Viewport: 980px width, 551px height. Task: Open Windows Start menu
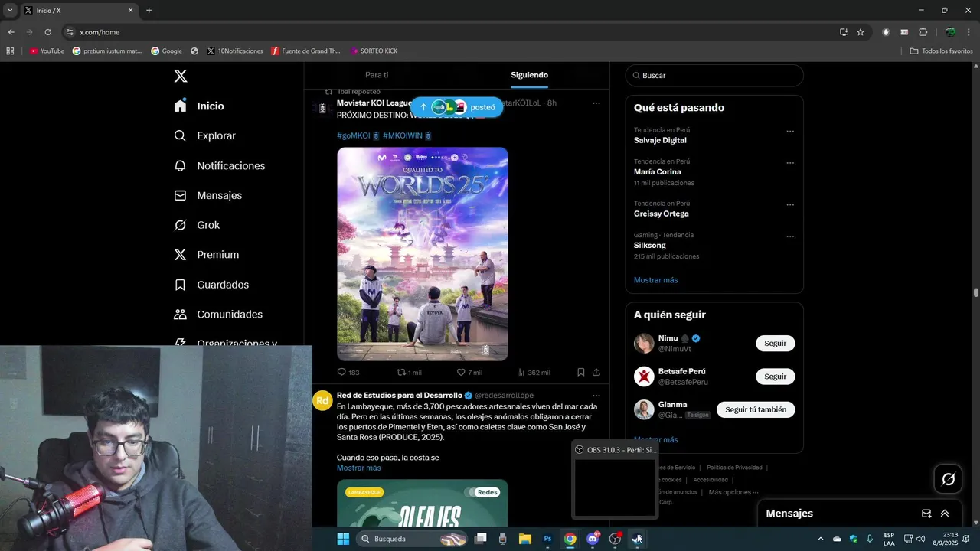pos(343,539)
